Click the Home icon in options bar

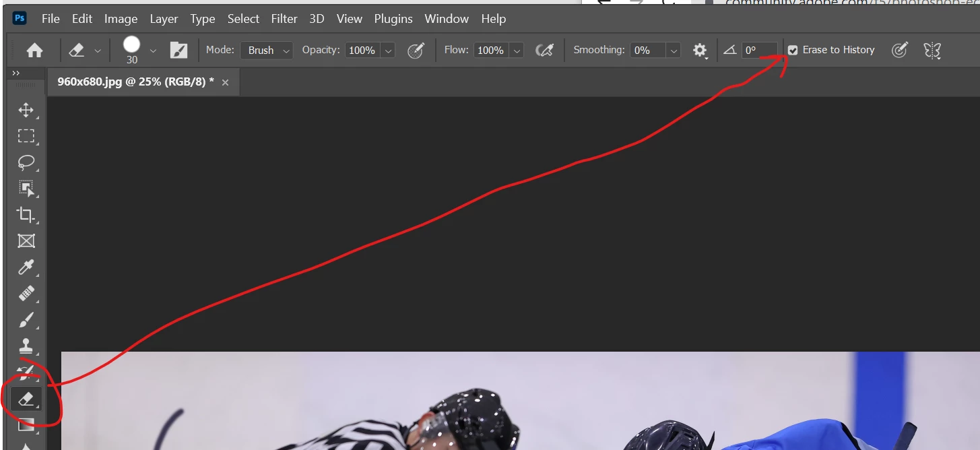tap(34, 51)
